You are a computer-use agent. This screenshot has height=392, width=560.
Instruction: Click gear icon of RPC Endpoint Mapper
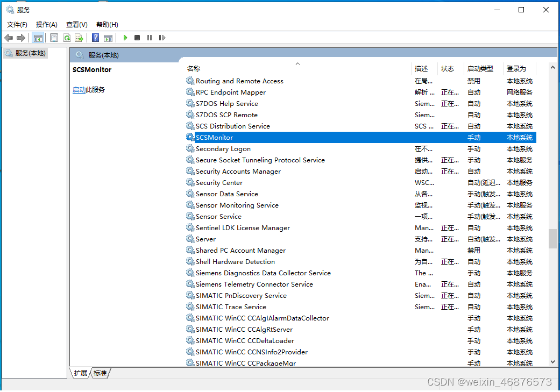click(190, 92)
